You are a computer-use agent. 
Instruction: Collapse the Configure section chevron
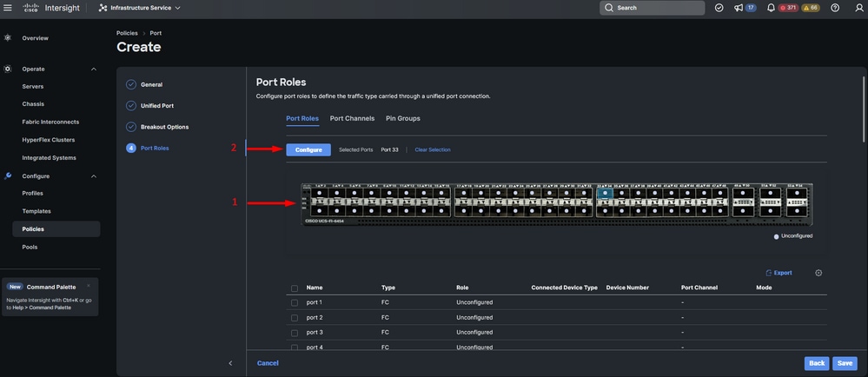point(94,176)
